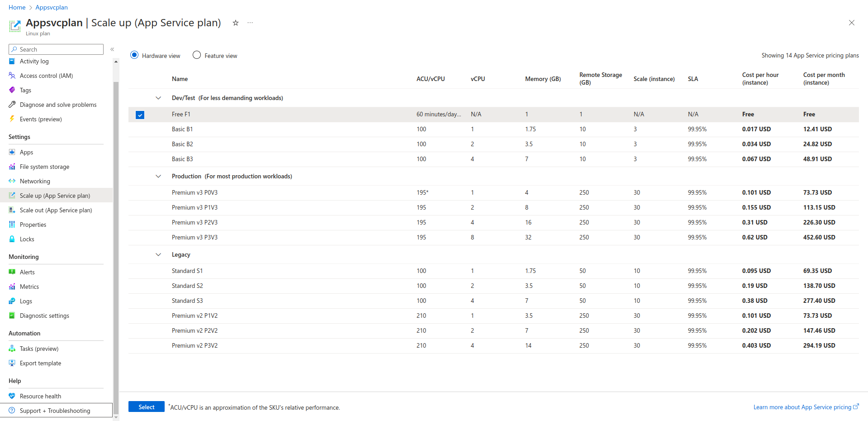Viewport: 868px width, 421px height.
Task: Select Access control (IAM)
Action: (46, 76)
